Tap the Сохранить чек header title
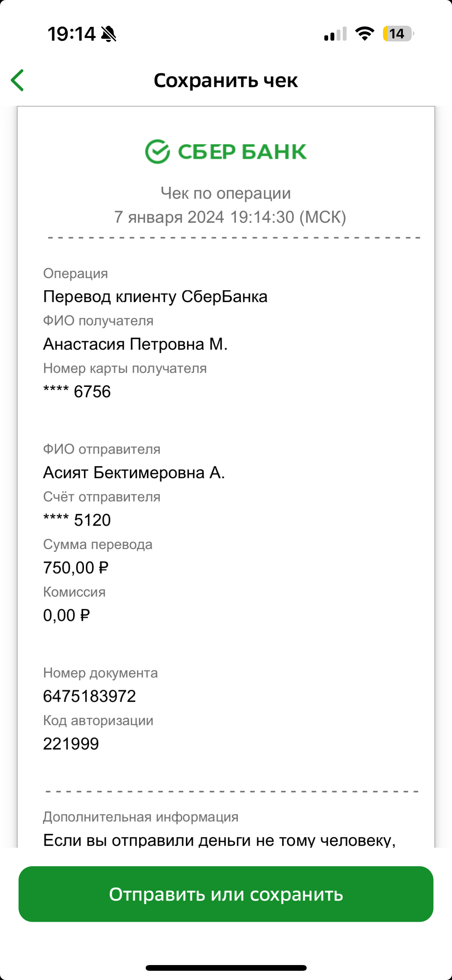 226,81
